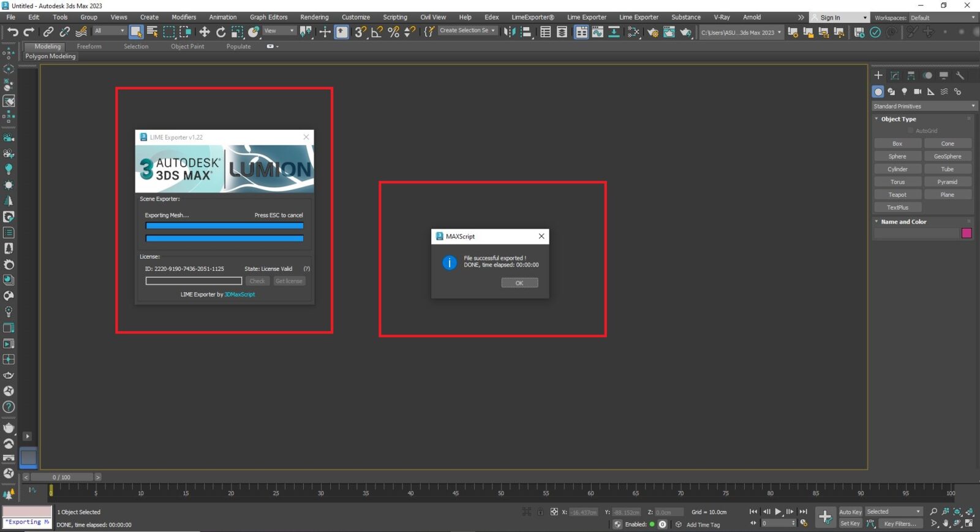Image resolution: width=980 pixels, height=532 pixels.
Task: Open the View reference coordinate dropdown
Action: point(279,31)
